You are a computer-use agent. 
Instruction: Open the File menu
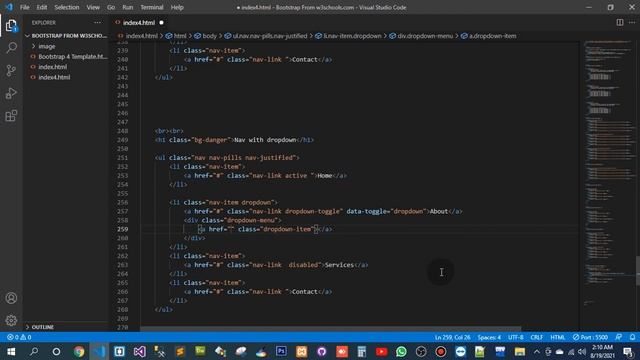pyautogui.click(x=24, y=7)
